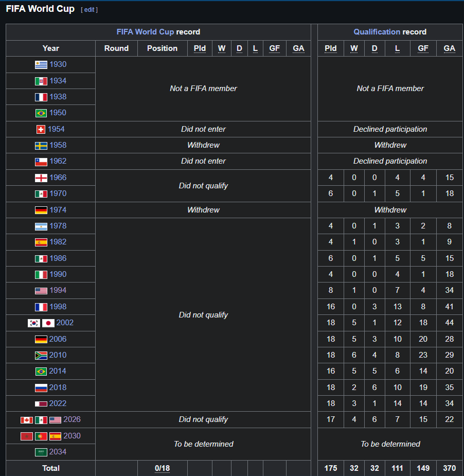Click the Position column header

click(163, 48)
